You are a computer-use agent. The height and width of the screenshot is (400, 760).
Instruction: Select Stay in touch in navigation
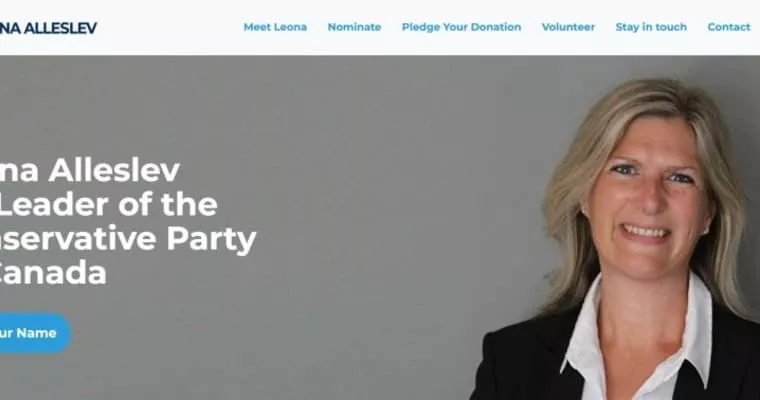(651, 27)
